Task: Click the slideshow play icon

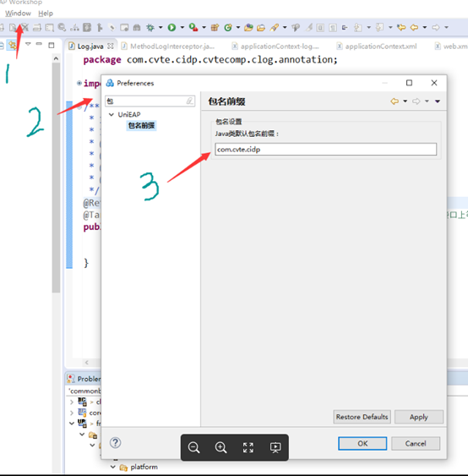Action: click(275, 447)
